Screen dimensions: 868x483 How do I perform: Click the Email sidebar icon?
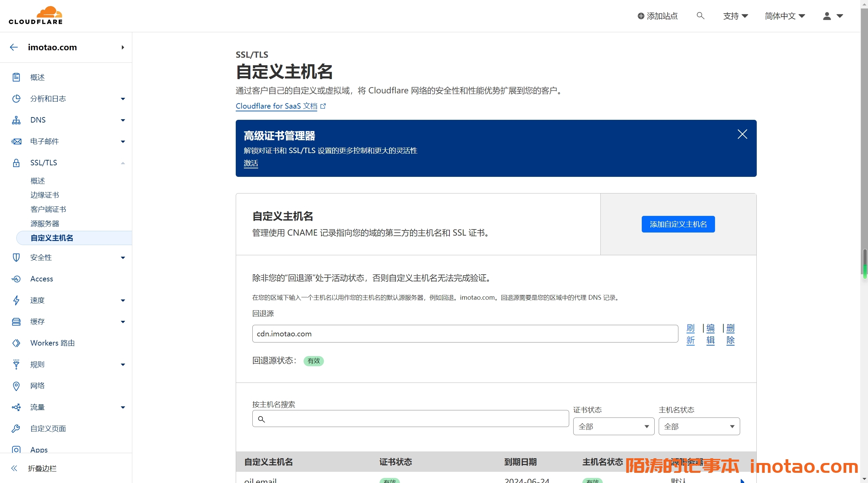pyautogui.click(x=16, y=141)
